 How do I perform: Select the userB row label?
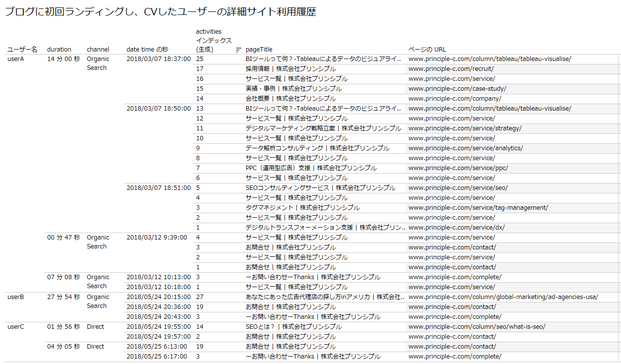(16, 297)
